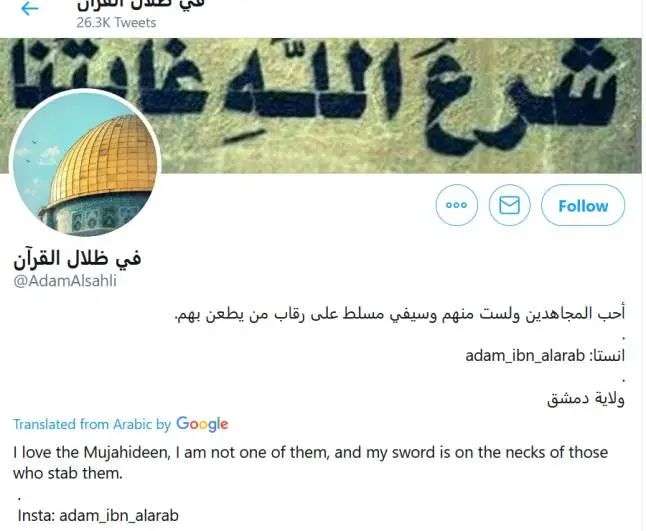Go back using the left arrow
This screenshot has height=531, width=646.
(30, 8)
